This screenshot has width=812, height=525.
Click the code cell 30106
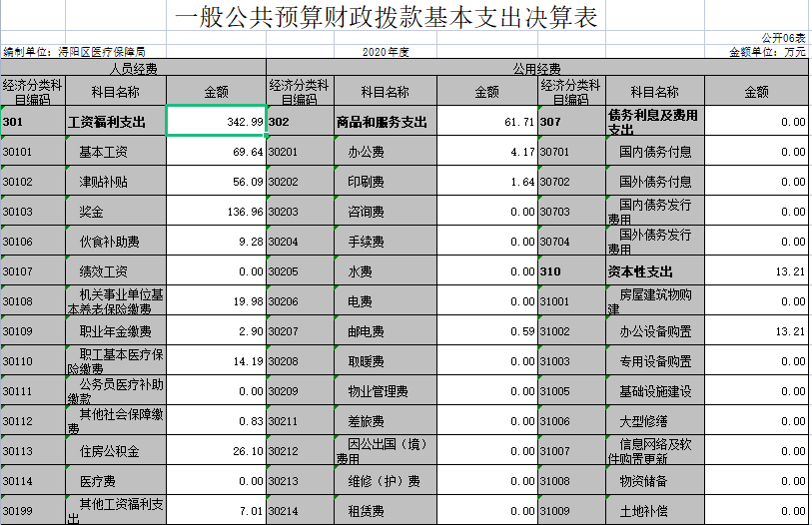click(x=33, y=242)
